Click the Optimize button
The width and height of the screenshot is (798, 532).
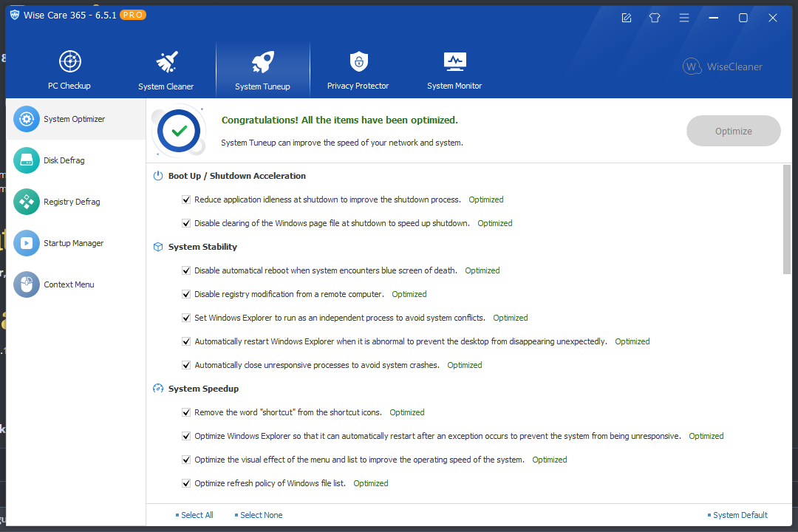[734, 131]
